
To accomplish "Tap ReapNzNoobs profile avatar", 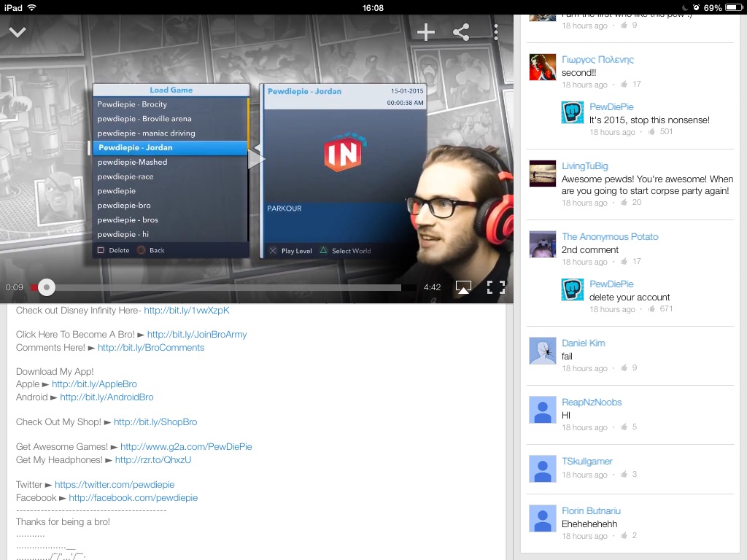I will (543, 411).
